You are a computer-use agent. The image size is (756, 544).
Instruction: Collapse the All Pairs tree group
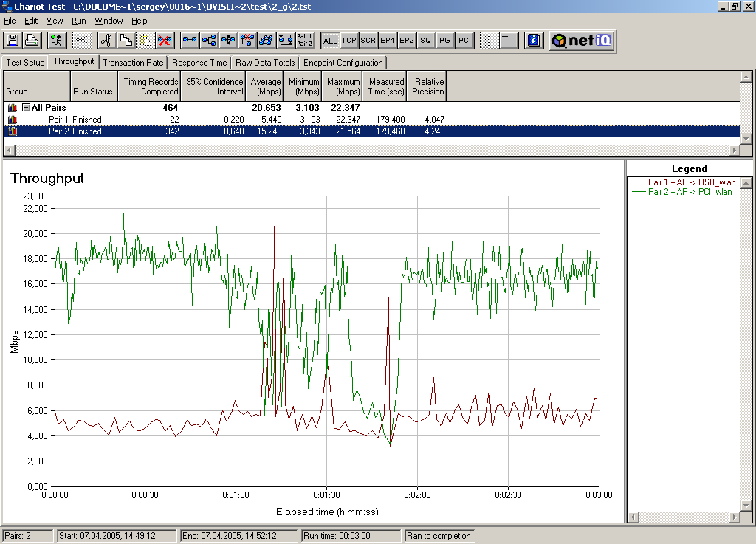click(x=26, y=108)
